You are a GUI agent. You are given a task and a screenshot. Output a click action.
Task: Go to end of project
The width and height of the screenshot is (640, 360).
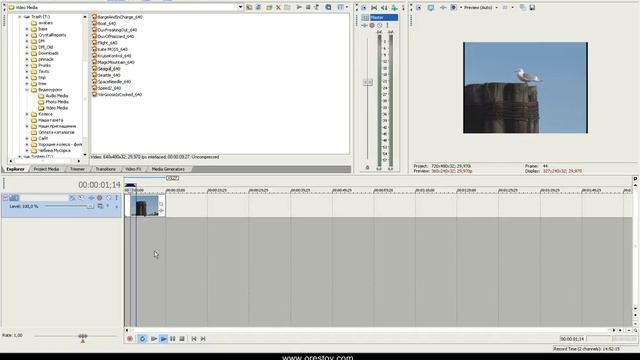(203, 339)
